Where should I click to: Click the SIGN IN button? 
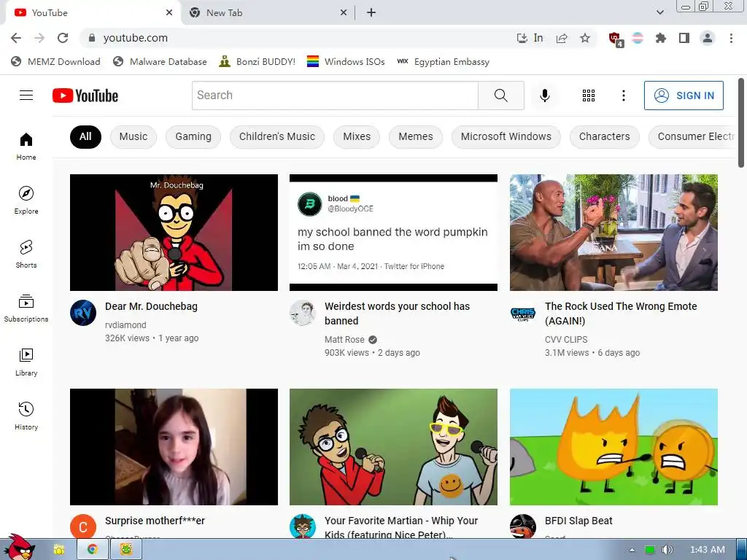[x=684, y=96]
